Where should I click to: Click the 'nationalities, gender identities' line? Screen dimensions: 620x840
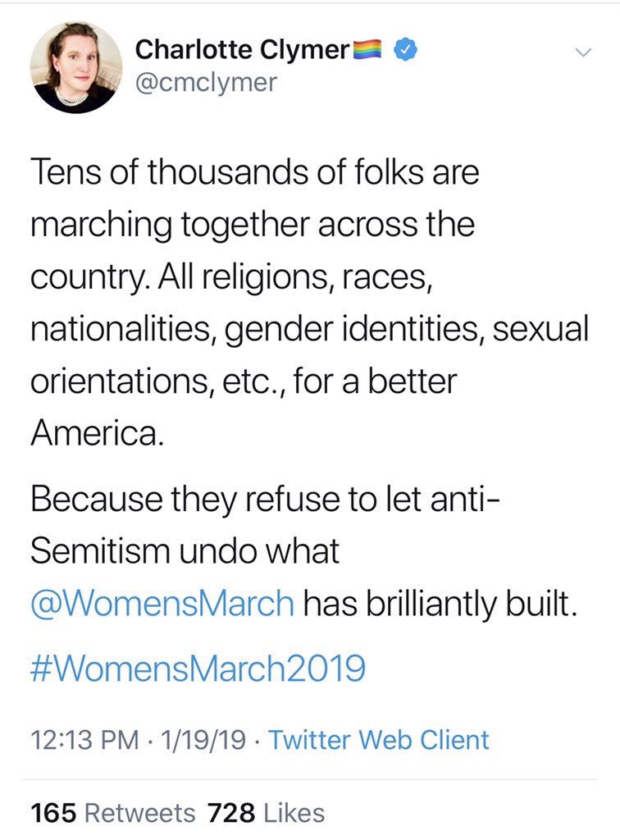(310, 329)
